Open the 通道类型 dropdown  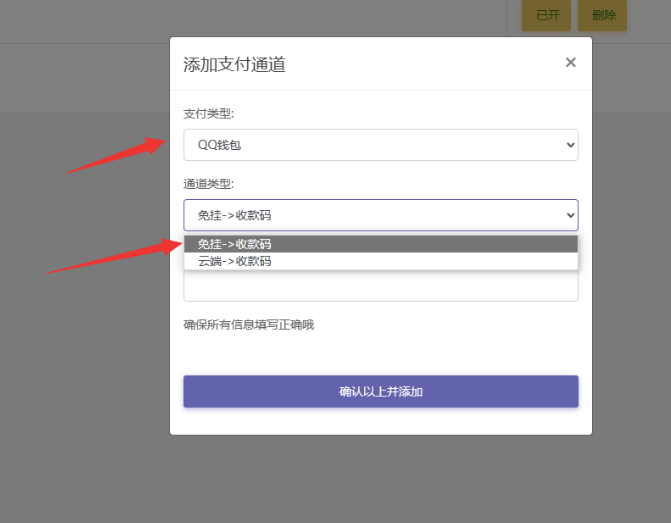pos(381,215)
